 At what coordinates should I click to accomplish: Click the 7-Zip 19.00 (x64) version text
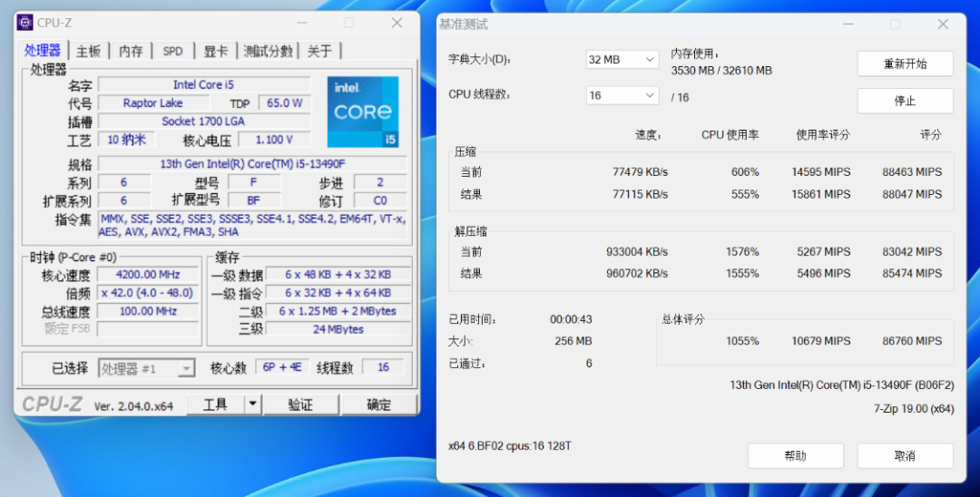[x=914, y=409]
